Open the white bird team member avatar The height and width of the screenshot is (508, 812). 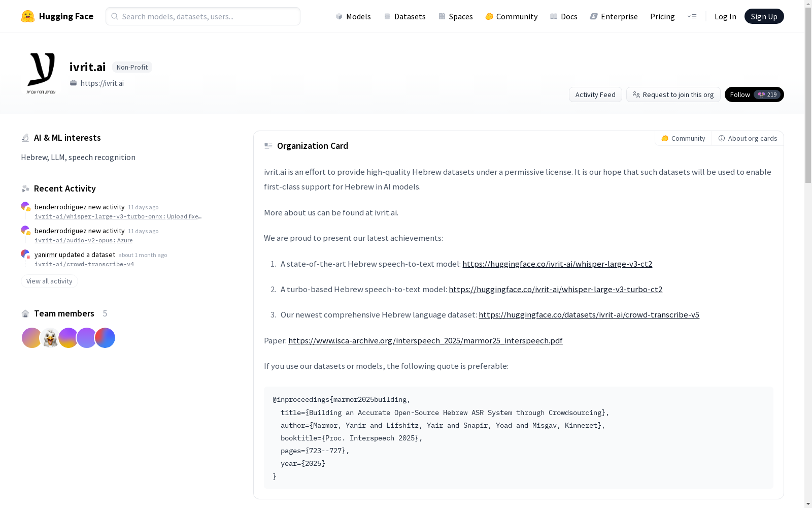coord(50,338)
